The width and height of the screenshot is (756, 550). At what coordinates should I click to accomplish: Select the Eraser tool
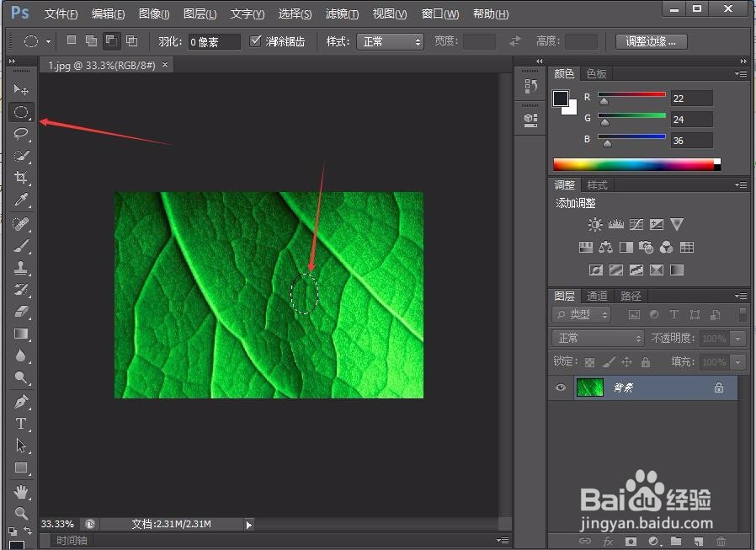point(21,311)
